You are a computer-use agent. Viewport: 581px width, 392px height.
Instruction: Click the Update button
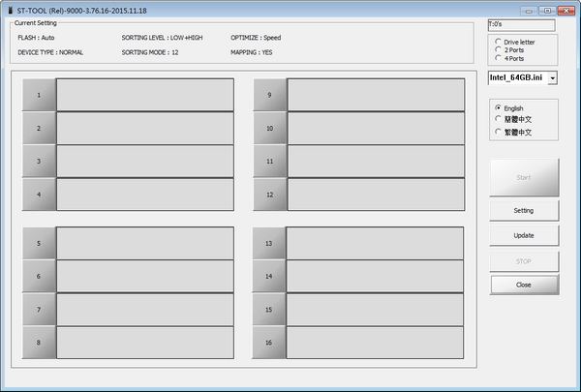click(x=523, y=235)
